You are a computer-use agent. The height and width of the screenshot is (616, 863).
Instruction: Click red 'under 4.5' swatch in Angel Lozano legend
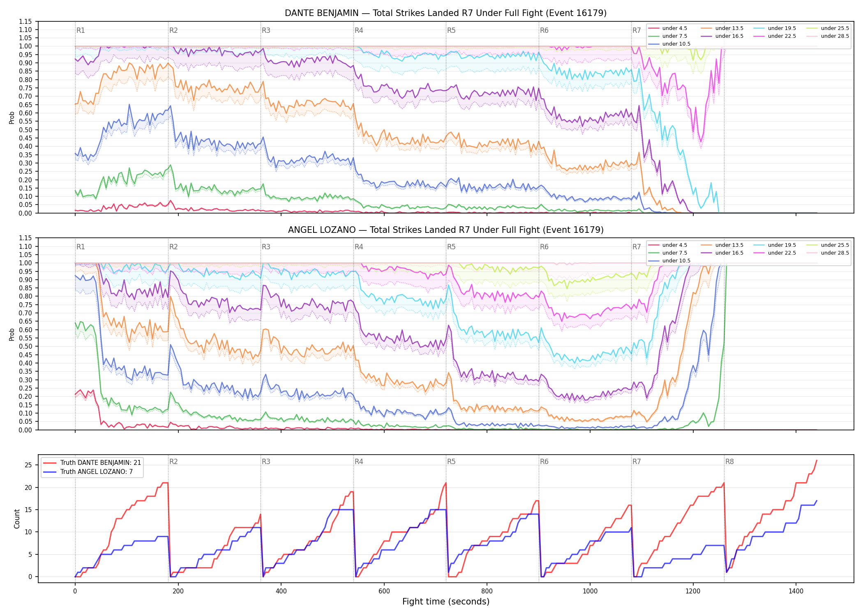click(654, 245)
